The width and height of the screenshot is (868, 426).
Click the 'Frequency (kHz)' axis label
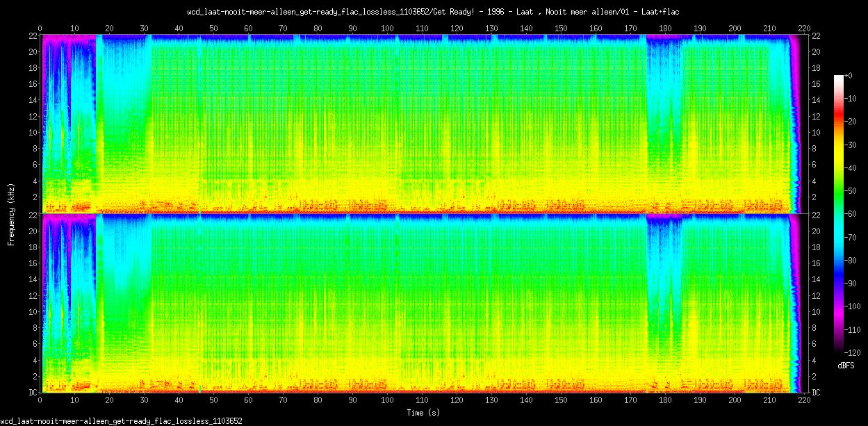pos(11,213)
